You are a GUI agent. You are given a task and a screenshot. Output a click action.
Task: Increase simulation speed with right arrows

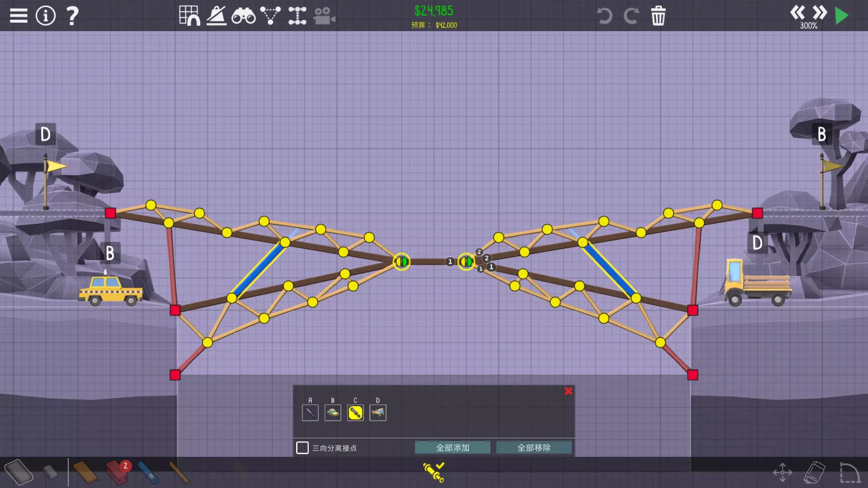[x=820, y=13]
